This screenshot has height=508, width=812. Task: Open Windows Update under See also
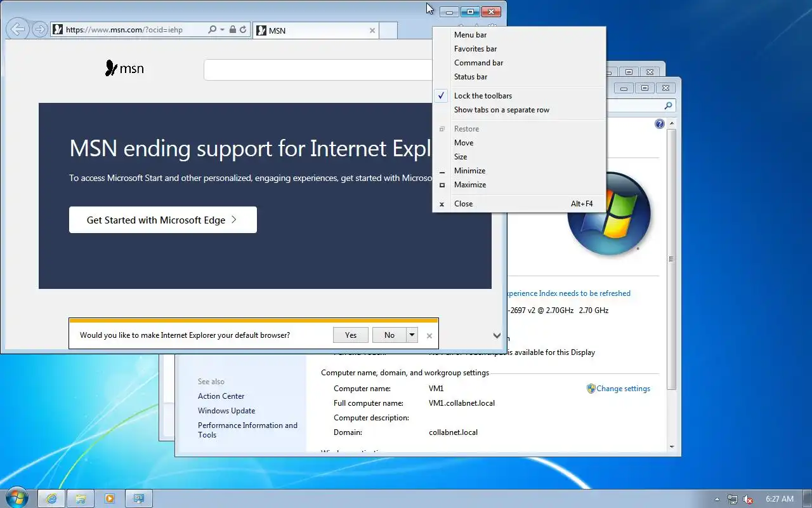226,411
